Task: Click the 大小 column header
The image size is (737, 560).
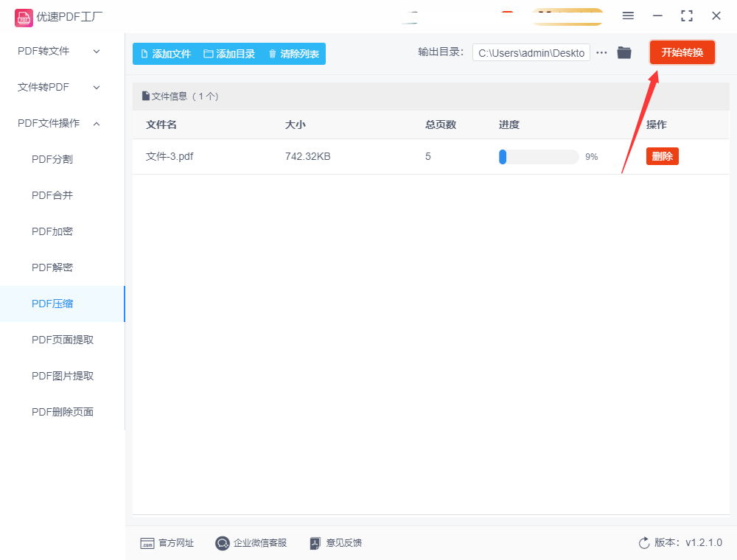Action: coord(296,125)
